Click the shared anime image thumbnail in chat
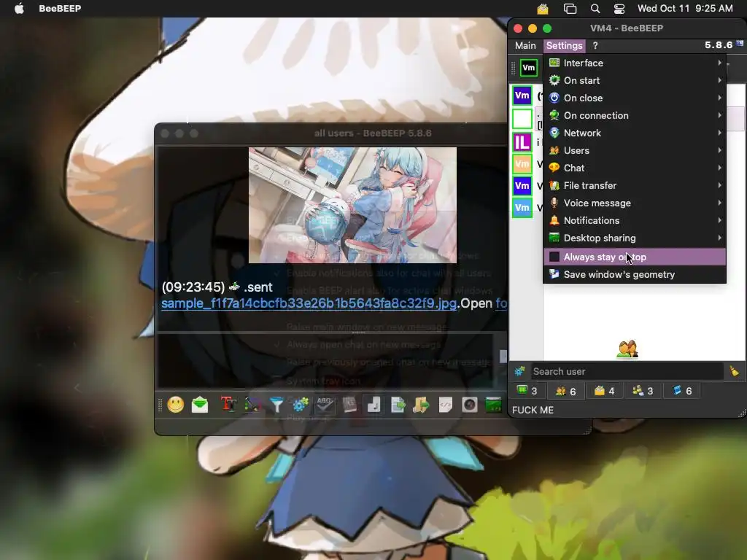The height and width of the screenshot is (560, 747). coord(352,205)
